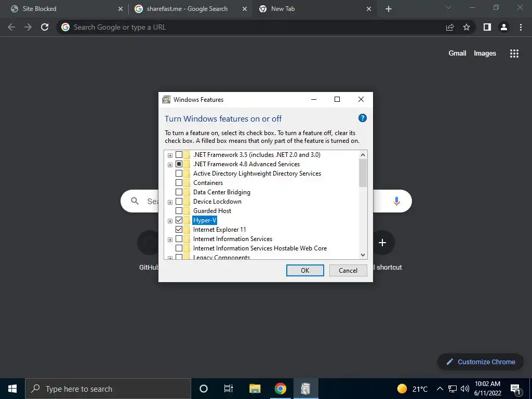Open Chrome three-dot menu
532x399 pixels.
coord(521,27)
